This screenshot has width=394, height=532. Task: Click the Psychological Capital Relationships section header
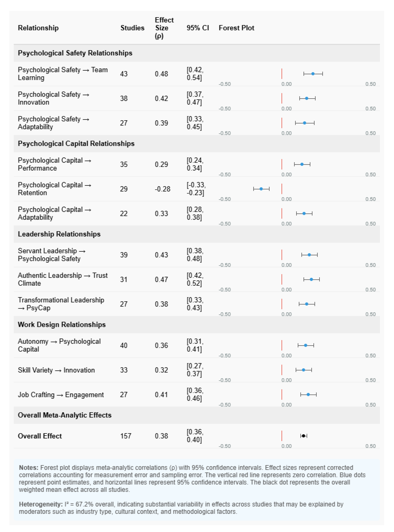pos(76,144)
